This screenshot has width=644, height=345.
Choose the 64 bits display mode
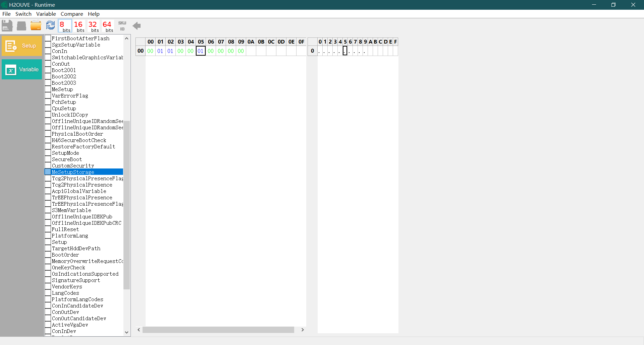point(107,26)
